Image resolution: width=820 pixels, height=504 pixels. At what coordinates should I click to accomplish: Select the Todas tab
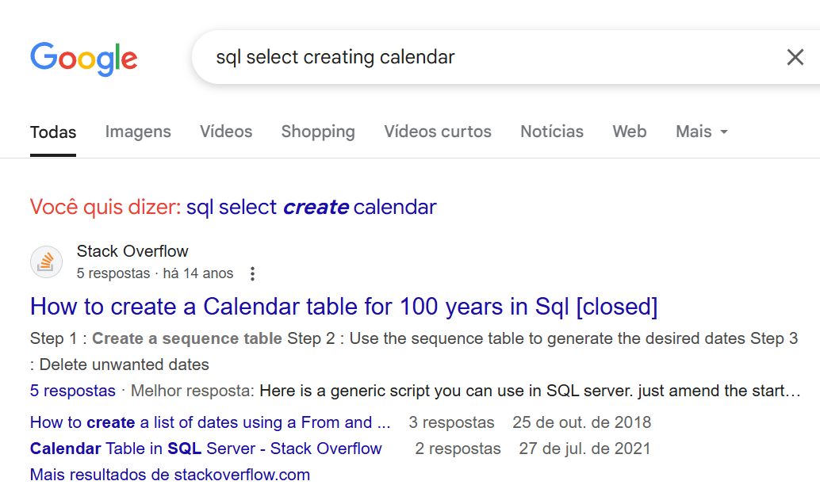[53, 132]
